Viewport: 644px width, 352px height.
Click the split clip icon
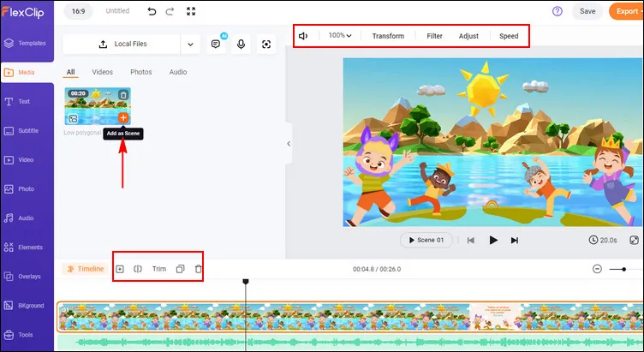(138, 269)
